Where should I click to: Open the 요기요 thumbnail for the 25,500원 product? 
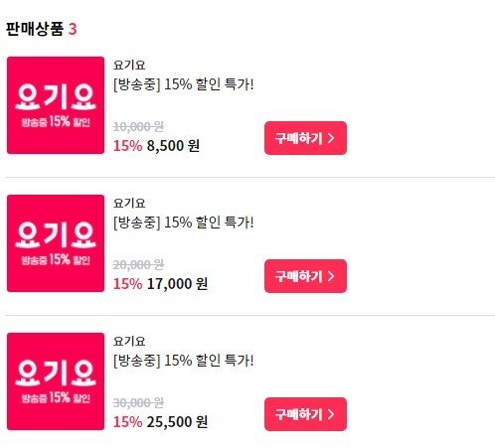(56, 381)
